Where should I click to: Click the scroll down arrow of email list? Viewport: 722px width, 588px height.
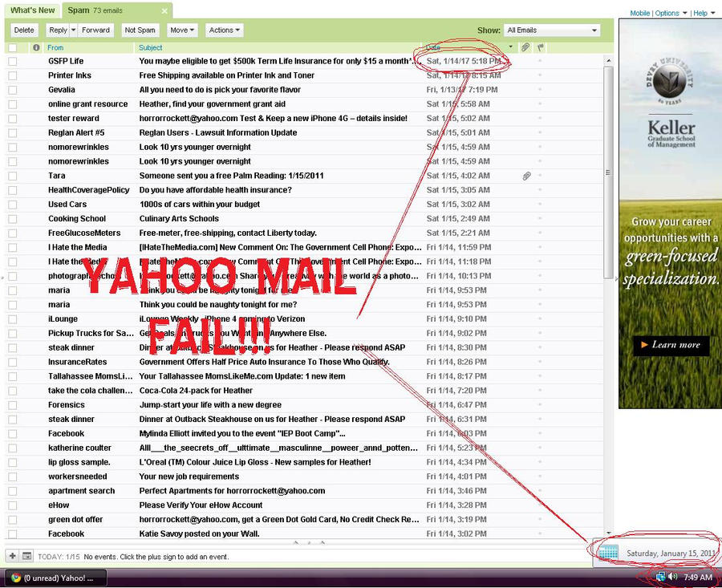(x=608, y=533)
